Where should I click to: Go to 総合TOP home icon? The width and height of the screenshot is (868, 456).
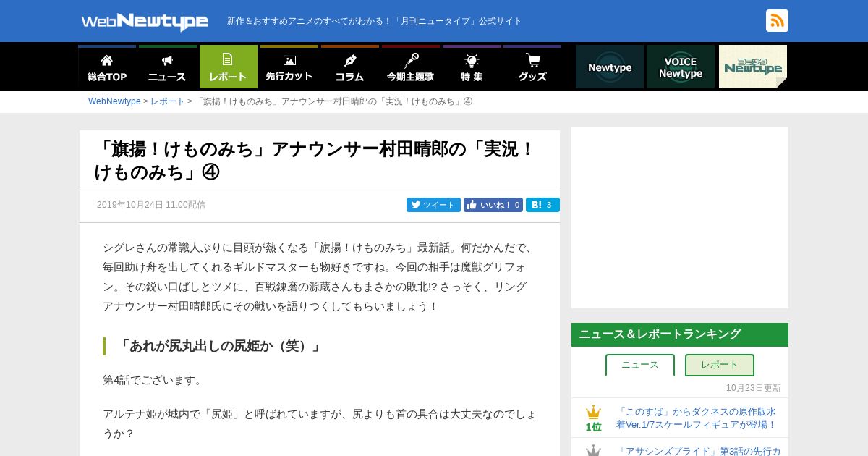pyautogui.click(x=107, y=67)
